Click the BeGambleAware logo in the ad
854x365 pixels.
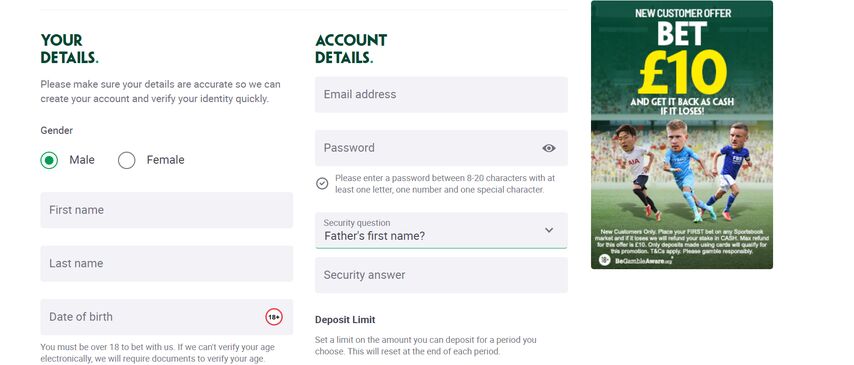[643, 261]
